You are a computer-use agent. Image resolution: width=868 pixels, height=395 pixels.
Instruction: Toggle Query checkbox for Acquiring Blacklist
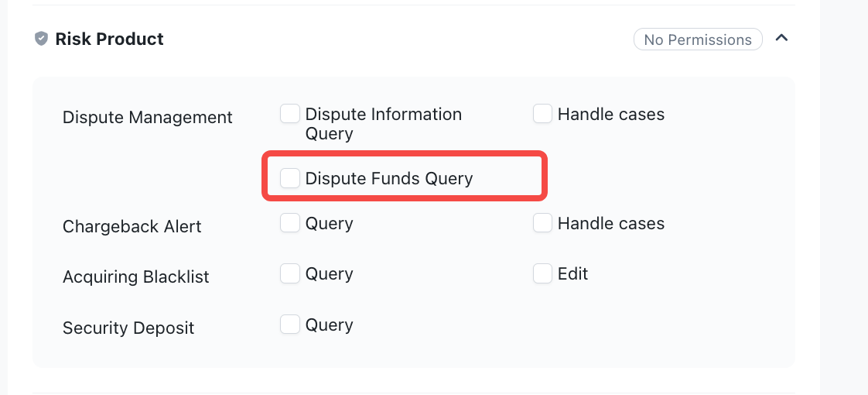[x=289, y=273]
